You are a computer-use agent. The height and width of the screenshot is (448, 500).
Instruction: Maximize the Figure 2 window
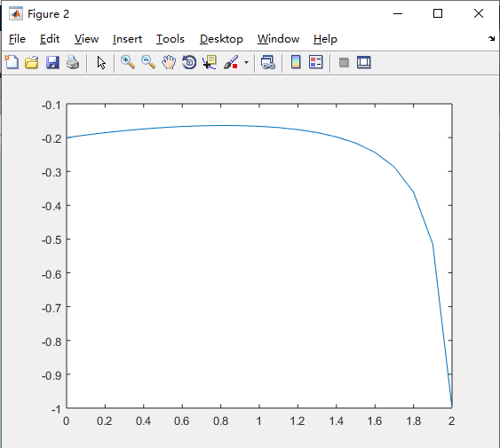[x=438, y=13]
